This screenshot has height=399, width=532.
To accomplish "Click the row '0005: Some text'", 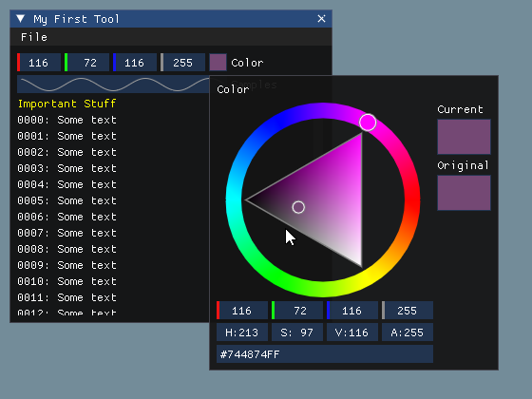I will (66, 200).
